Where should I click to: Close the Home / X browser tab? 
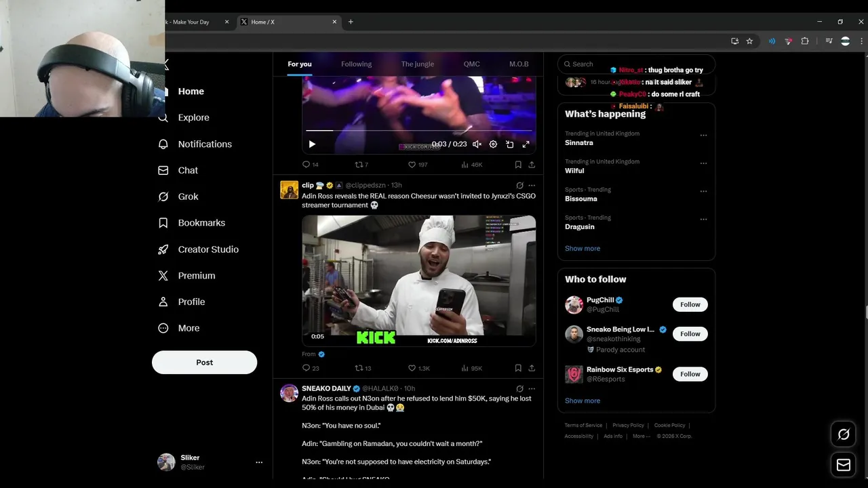[334, 22]
